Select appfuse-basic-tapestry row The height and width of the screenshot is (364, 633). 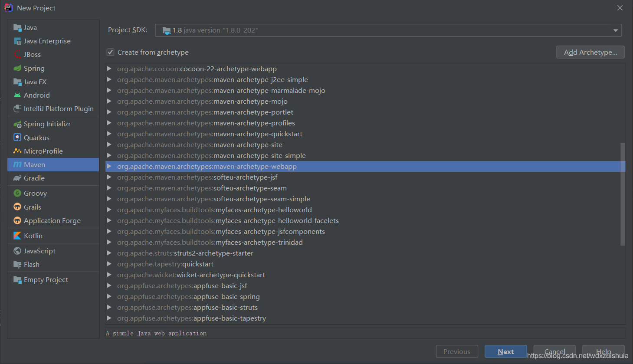click(365, 318)
